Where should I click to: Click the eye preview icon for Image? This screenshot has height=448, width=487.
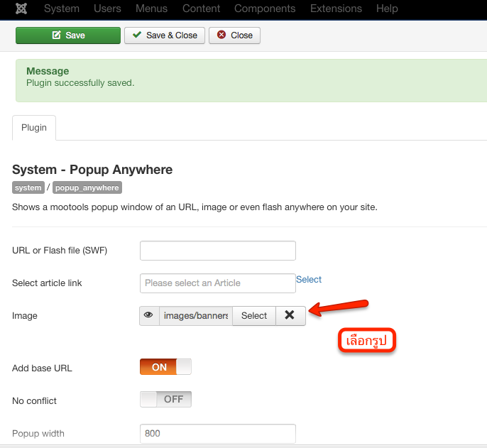tap(149, 315)
